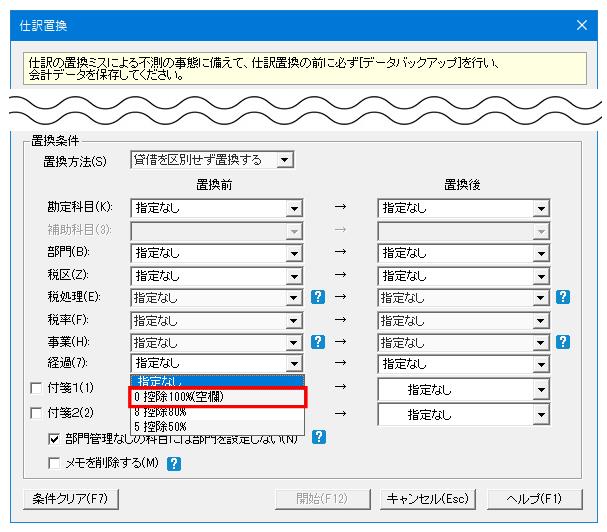Open help icon beside 税処理 置換後 dropdown
Screen dimensions: 607x532
tap(562, 297)
